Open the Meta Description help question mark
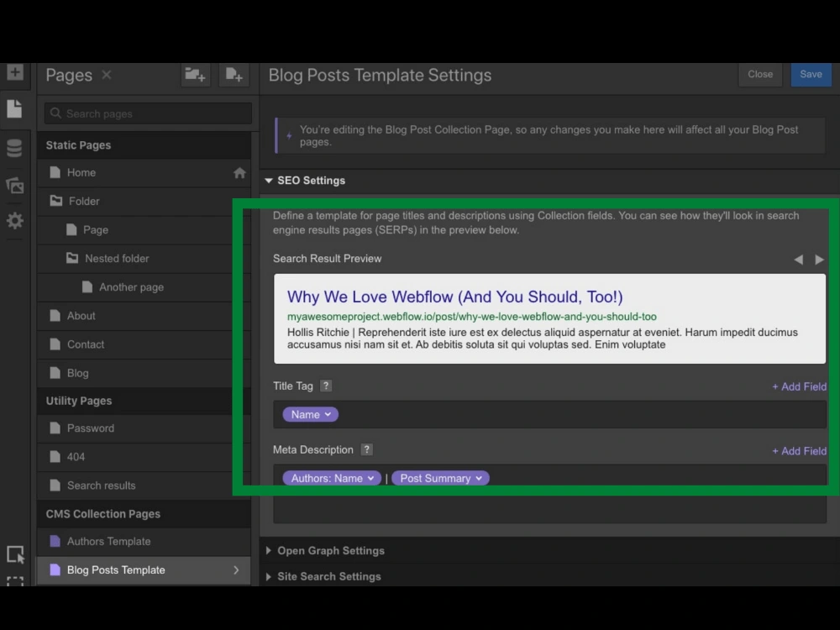The height and width of the screenshot is (630, 840). tap(366, 449)
